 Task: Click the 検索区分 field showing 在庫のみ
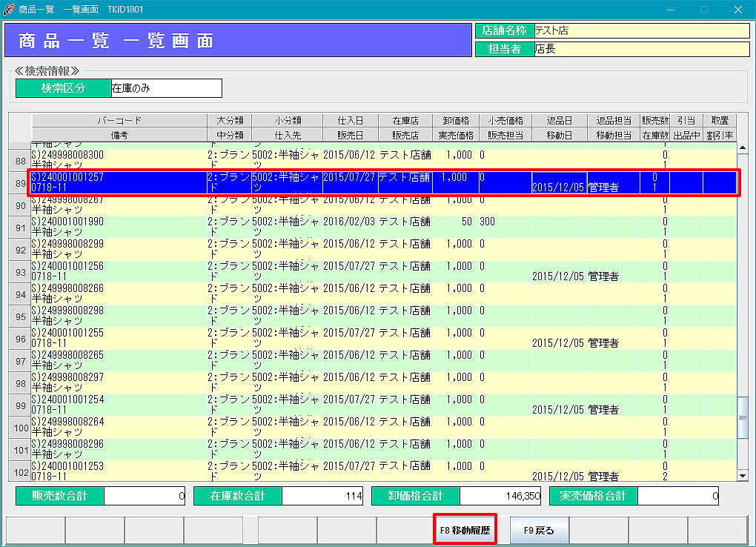166,88
